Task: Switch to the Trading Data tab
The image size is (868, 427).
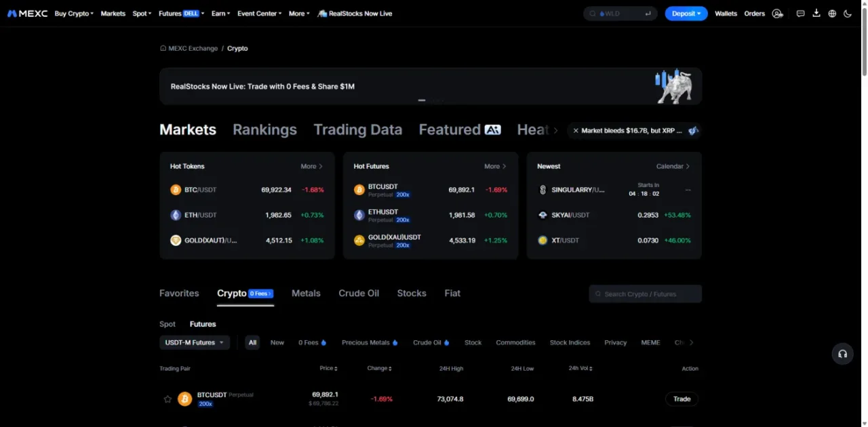Action: pos(357,129)
